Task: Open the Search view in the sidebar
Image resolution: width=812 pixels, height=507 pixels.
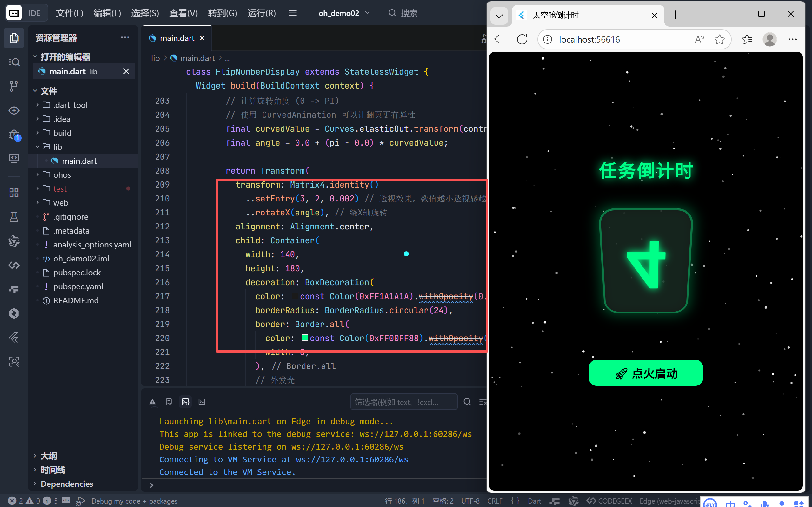Action: tap(14, 62)
